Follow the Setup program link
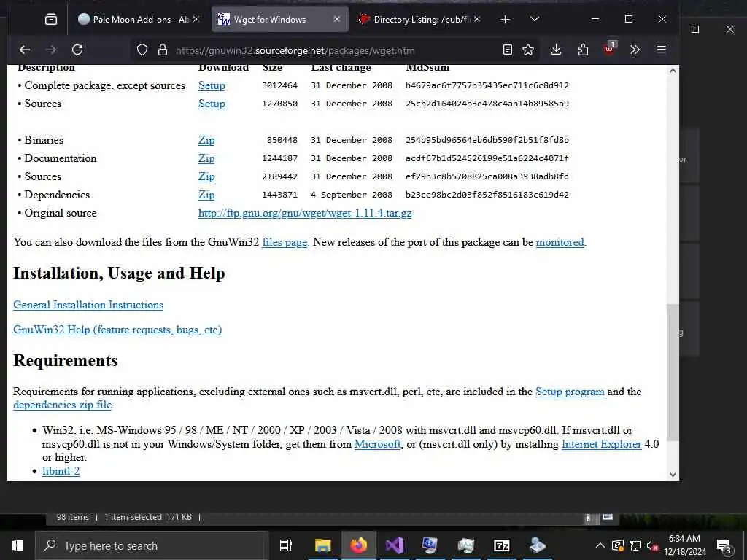747x560 pixels. click(570, 392)
